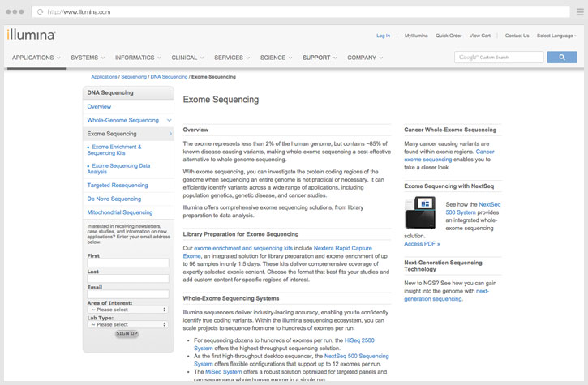The width and height of the screenshot is (588, 385).
Task: Open the Access PDF link
Action: (422, 243)
